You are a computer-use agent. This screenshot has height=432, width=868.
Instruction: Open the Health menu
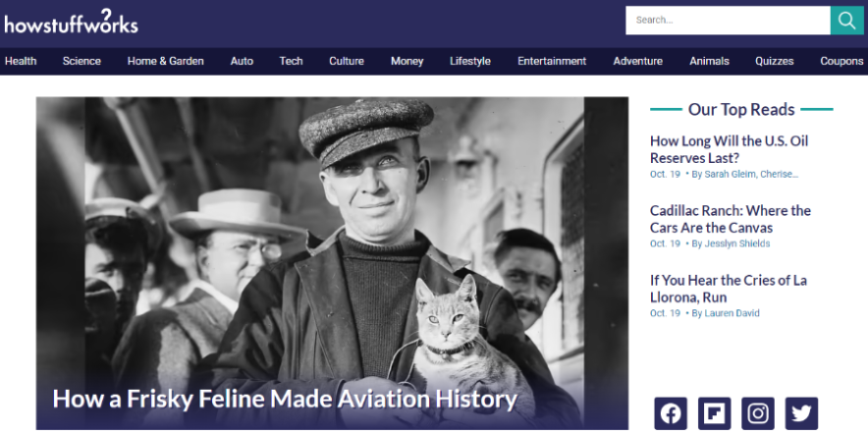click(21, 61)
